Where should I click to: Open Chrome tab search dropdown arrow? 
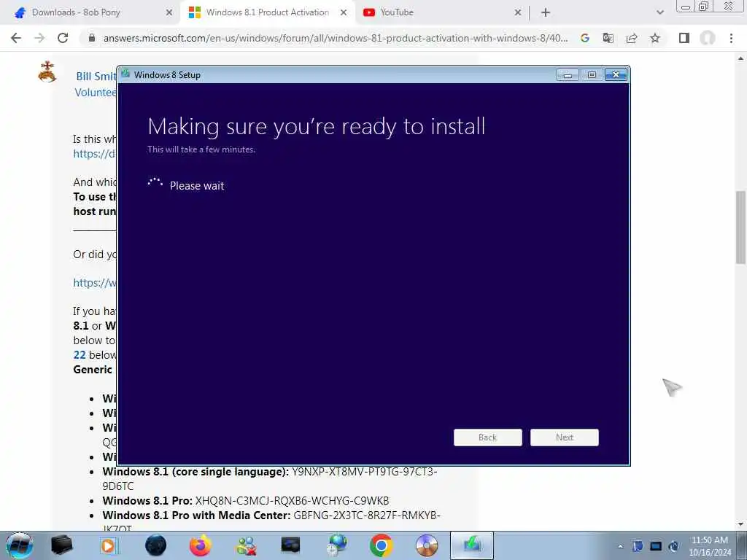coord(659,13)
